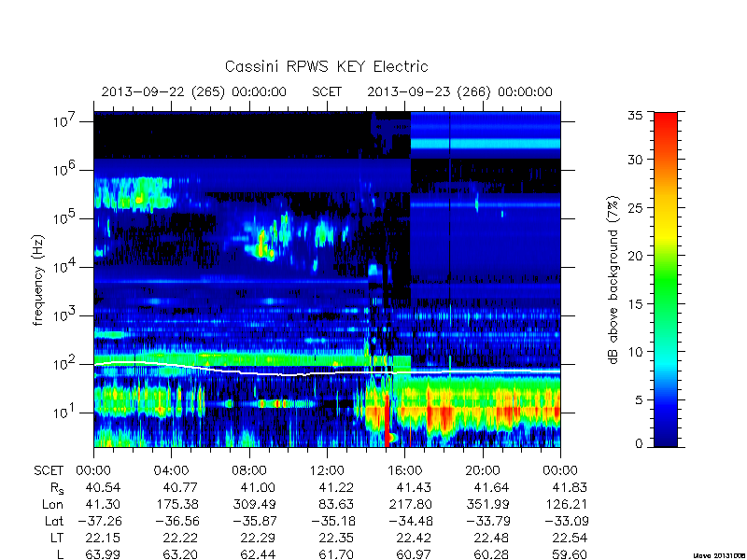Click the colorbar tick label 35

(x=635, y=116)
